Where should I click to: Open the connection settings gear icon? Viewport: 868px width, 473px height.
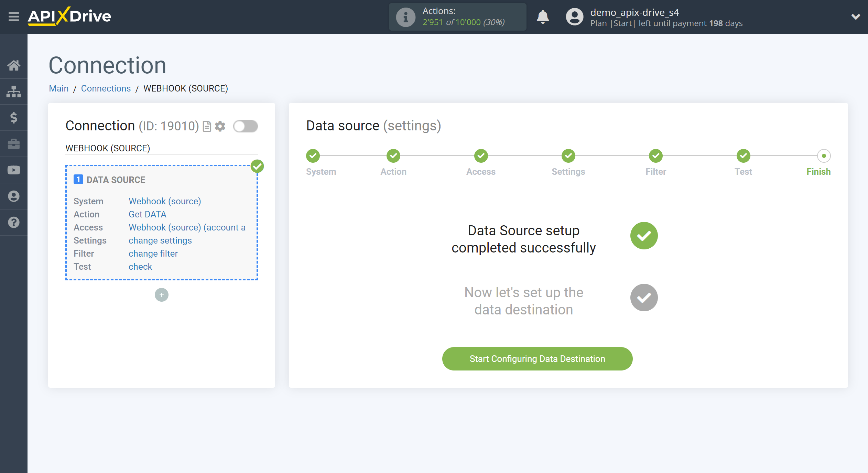coord(220,126)
